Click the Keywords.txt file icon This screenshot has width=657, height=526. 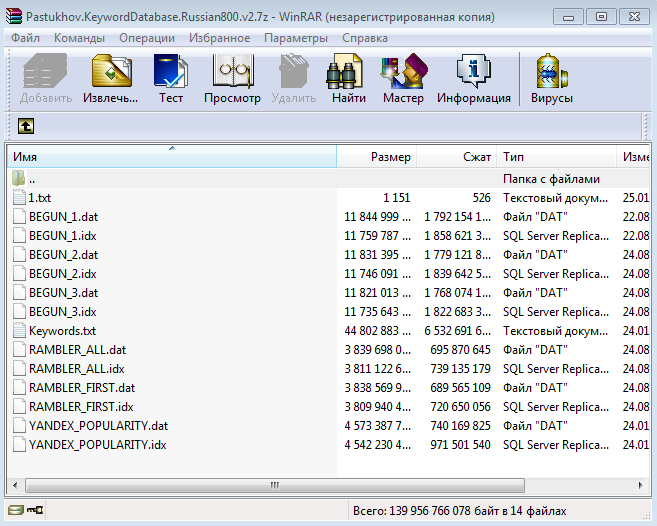coord(19,331)
